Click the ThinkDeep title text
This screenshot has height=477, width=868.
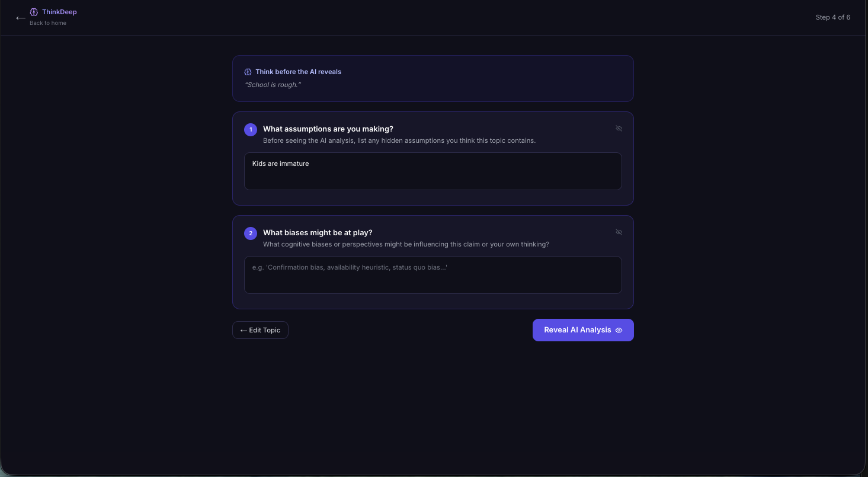point(59,12)
